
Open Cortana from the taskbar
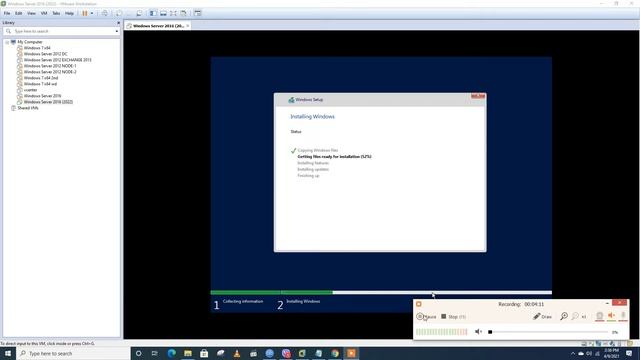[x=138, y=353]
